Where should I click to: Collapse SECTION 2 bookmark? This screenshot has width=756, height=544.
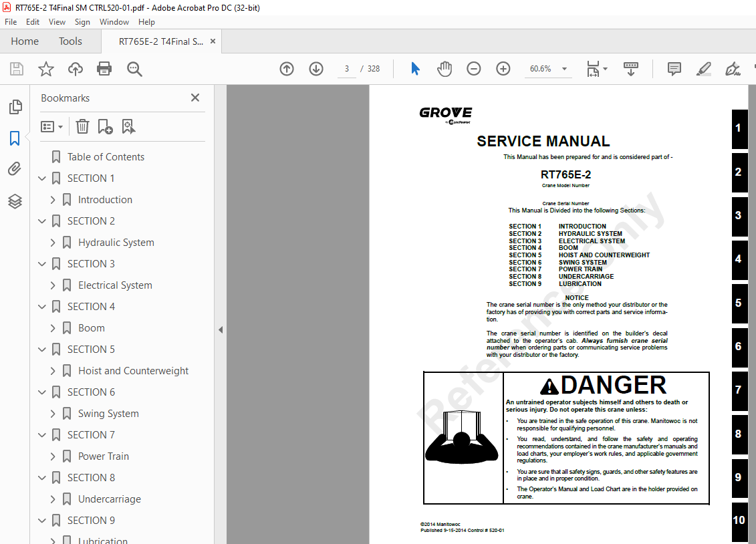(42, 221)
